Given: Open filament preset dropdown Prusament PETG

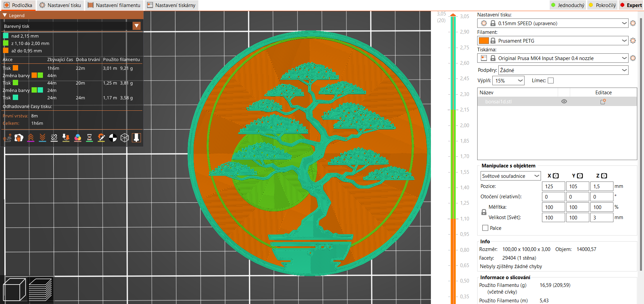Looking at the screenshot, I should 624,41.
